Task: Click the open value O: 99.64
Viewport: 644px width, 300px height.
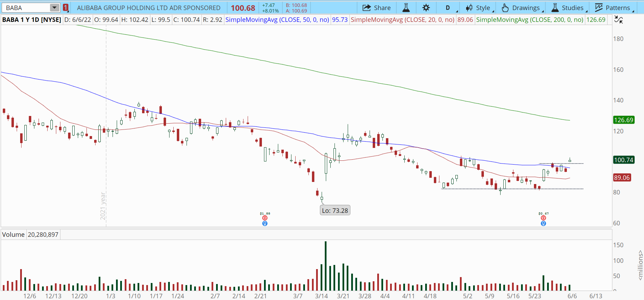Action: tap(106, 20)
